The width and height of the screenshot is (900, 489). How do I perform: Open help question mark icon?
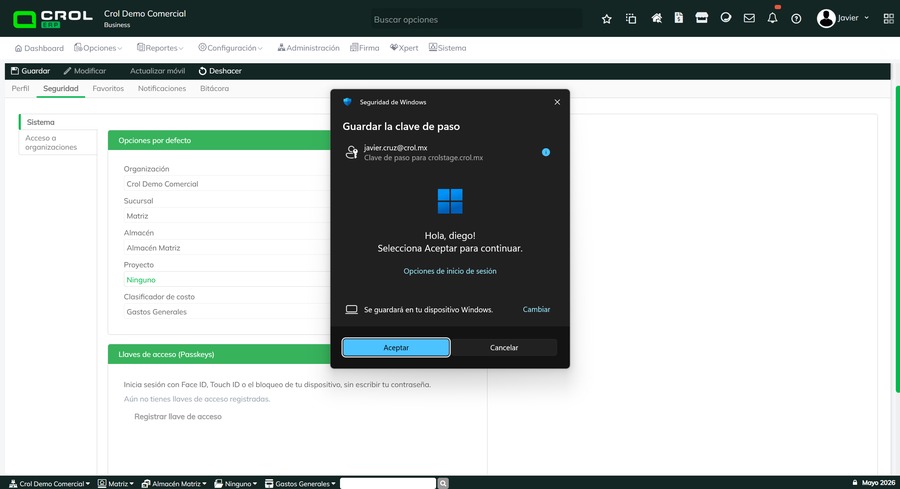pyautogui.click(x=796, y=19)
